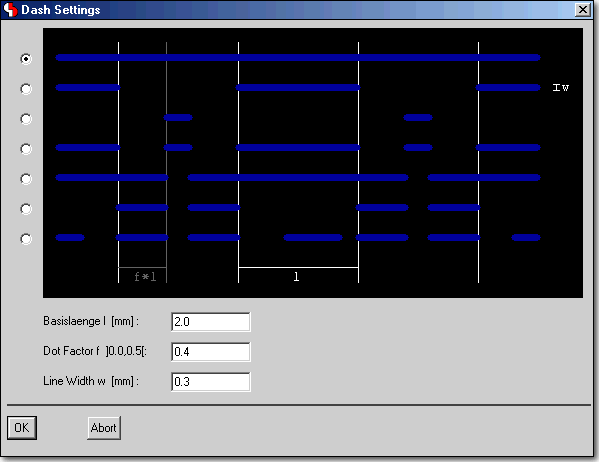The width and height of the screenshot is (599, 462).
Task: Focus the Dot Factor f field
Action: pyautogui.click(x=211, y=352)
